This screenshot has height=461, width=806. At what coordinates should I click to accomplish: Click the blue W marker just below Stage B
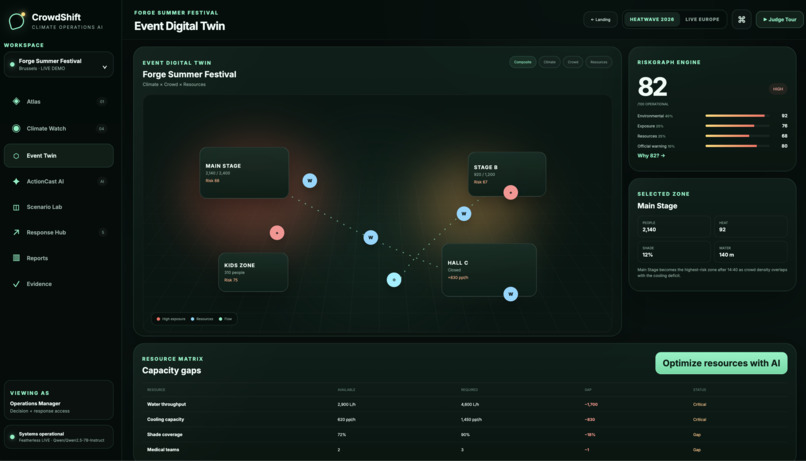[464, 213]
